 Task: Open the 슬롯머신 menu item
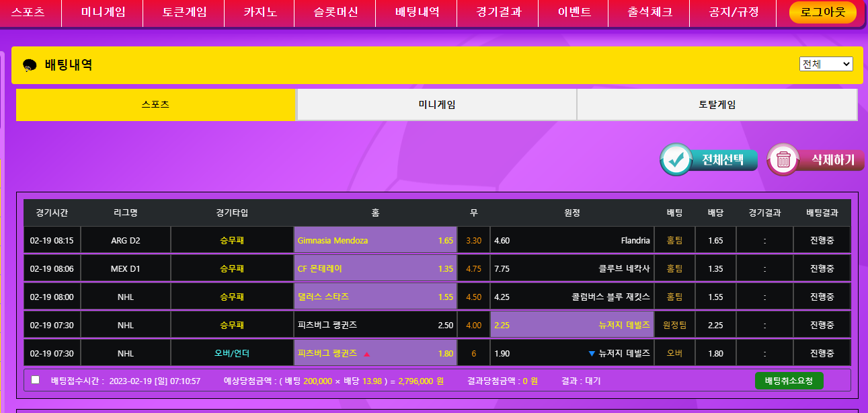[x=336, y=12]
